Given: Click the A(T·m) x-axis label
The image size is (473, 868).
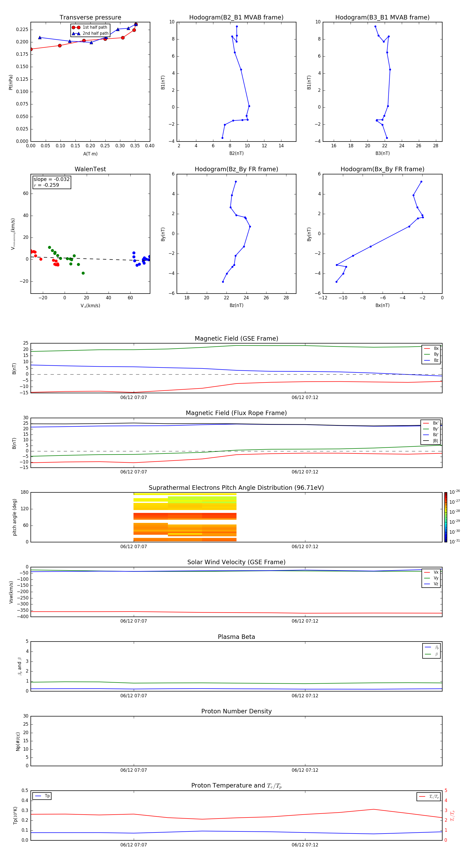Looking at the screenshot, I should pyautogui.click(x=90, y=154).
